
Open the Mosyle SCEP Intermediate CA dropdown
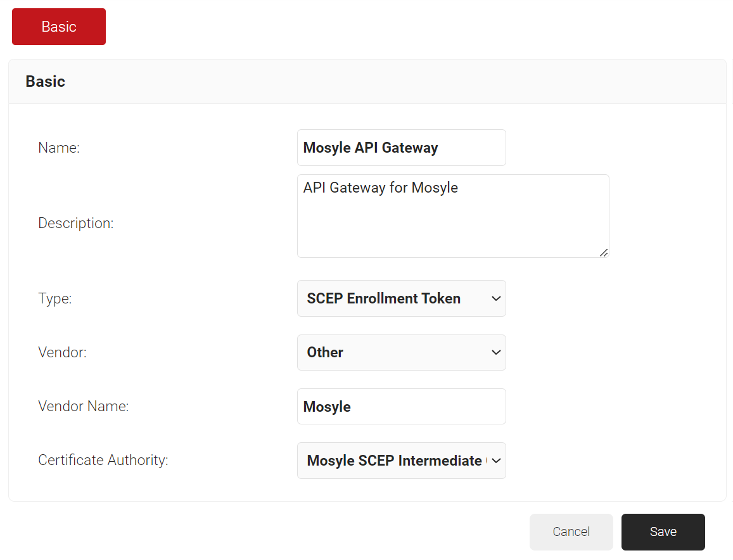click(x=393, y=461)
